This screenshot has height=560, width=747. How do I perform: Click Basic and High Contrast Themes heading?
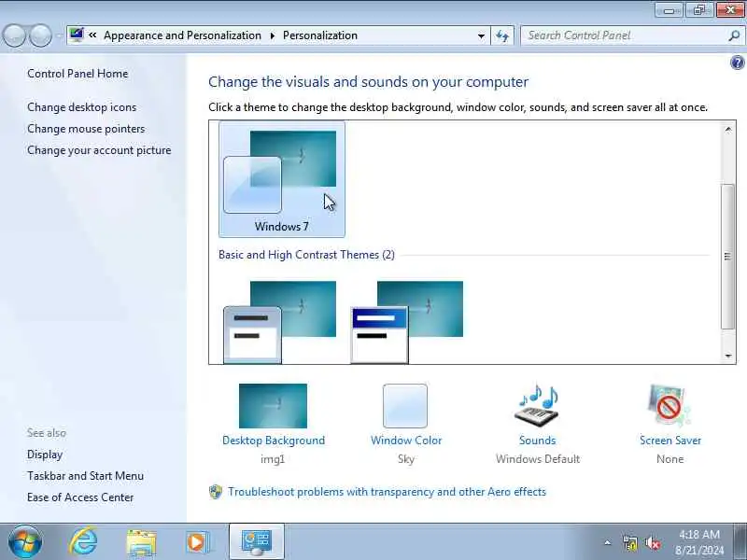click(x=306, y=255)
